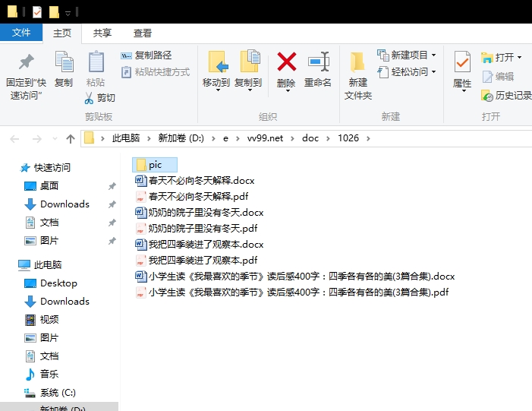Screen dimensions: 532x411
Task: Click Paste shortcut (粘贴快捷方式)
Action: (x=156, y=72)
